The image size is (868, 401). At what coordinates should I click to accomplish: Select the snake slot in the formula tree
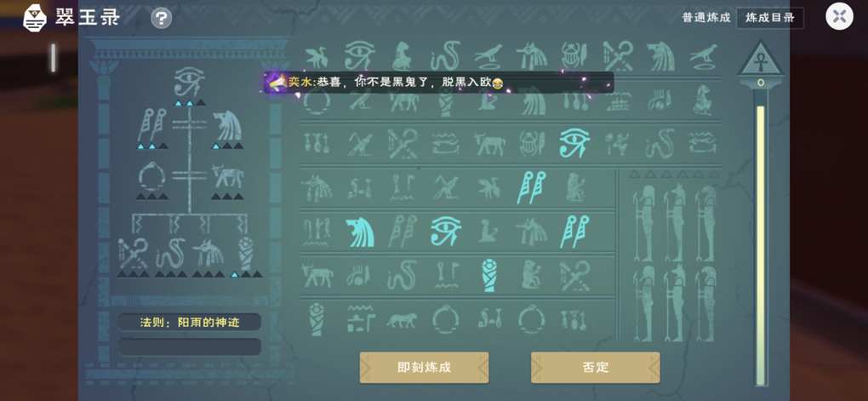coord(170,253)
